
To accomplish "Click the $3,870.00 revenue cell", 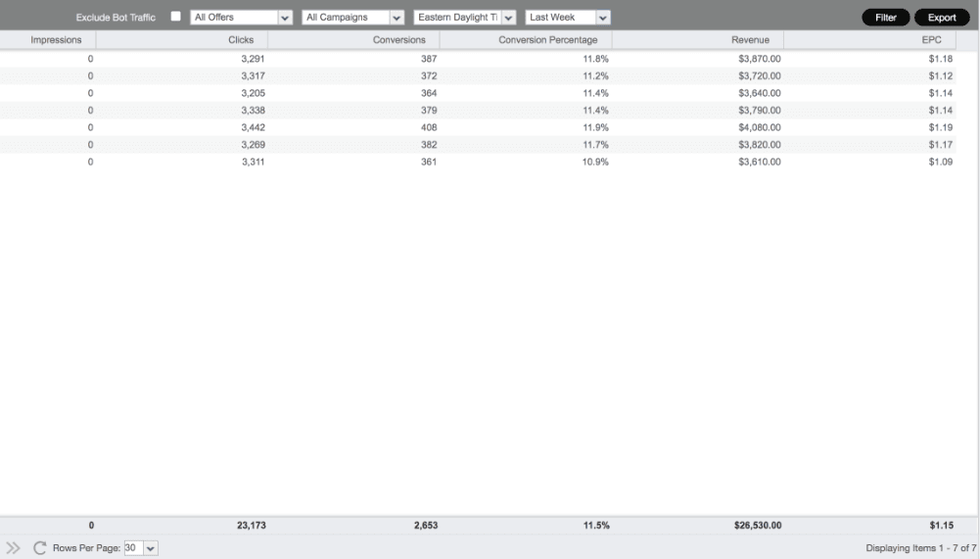I will [759, 59].
